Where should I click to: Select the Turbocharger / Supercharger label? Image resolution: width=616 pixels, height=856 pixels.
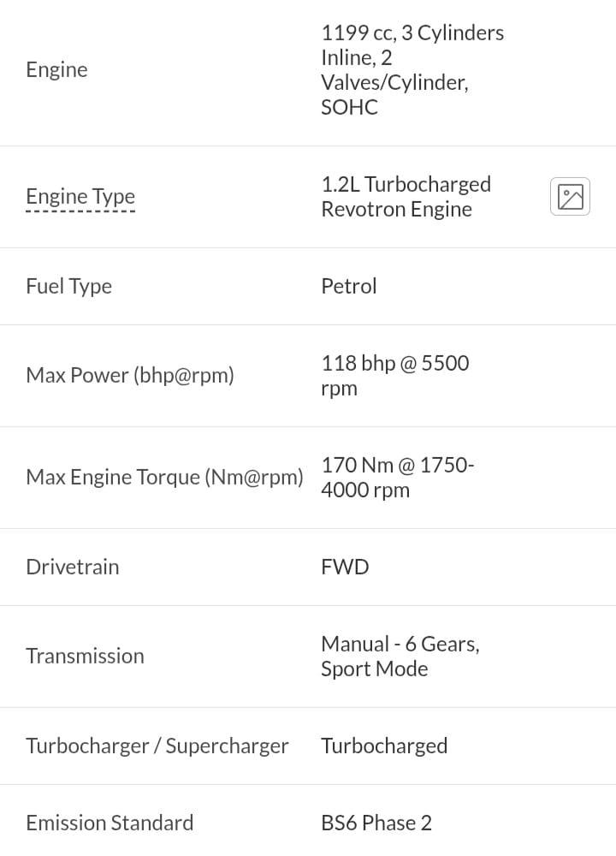tap(157, 746)
